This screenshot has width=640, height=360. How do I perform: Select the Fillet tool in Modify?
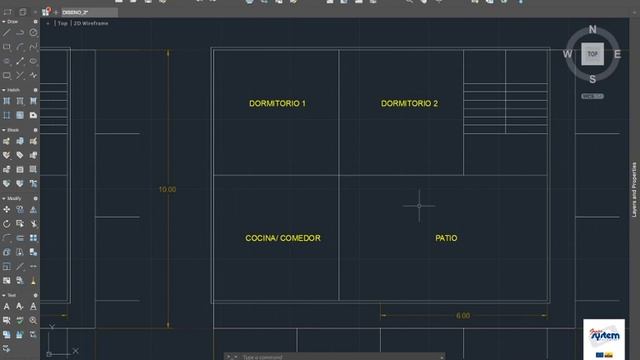pos(7,238)
